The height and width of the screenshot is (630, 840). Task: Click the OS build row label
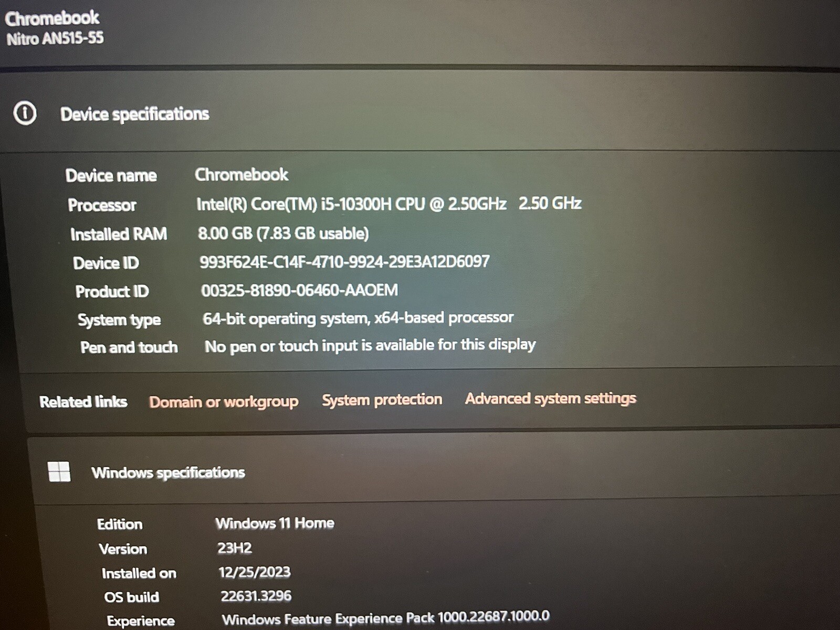tap(131, 597)
